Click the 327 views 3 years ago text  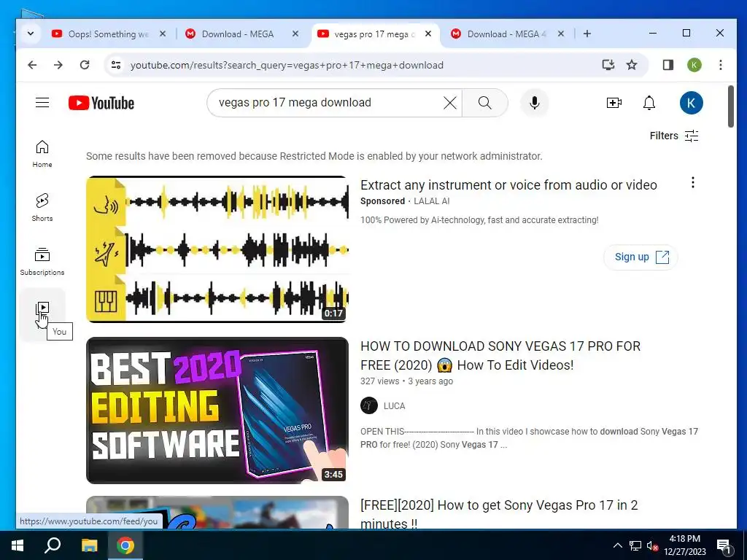pyautogui.click(x=406, y=381)
